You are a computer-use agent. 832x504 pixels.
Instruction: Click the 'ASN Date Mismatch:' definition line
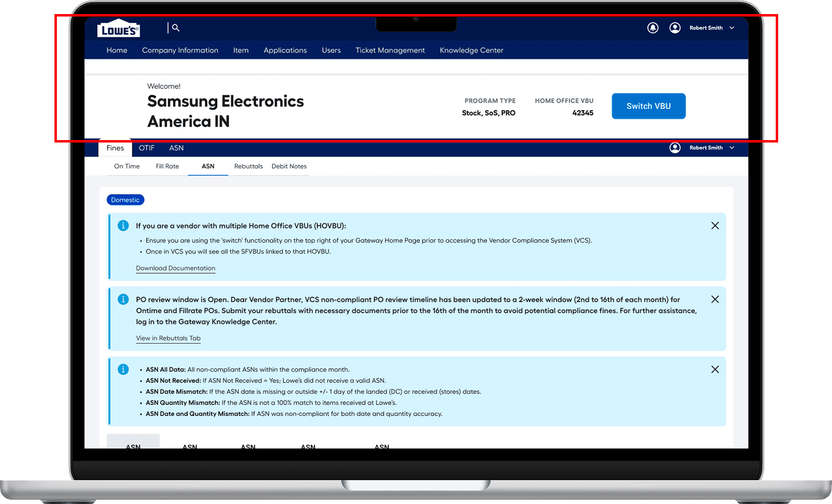(313, 391)
